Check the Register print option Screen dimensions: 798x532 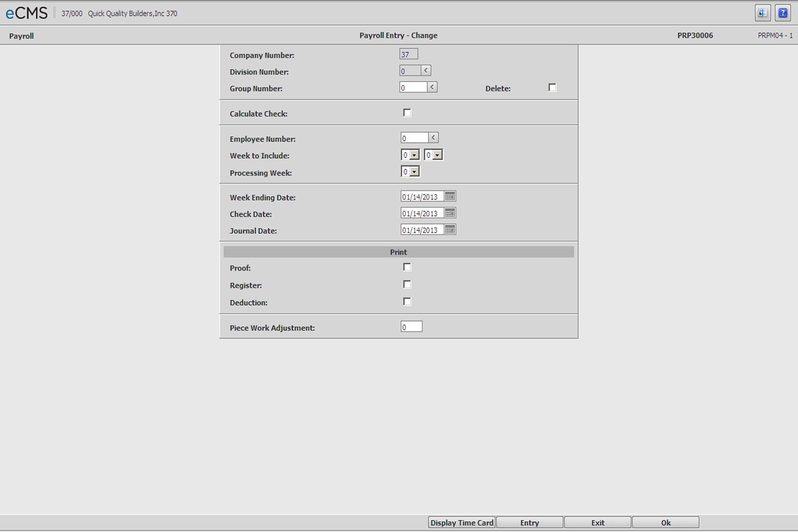407,285
